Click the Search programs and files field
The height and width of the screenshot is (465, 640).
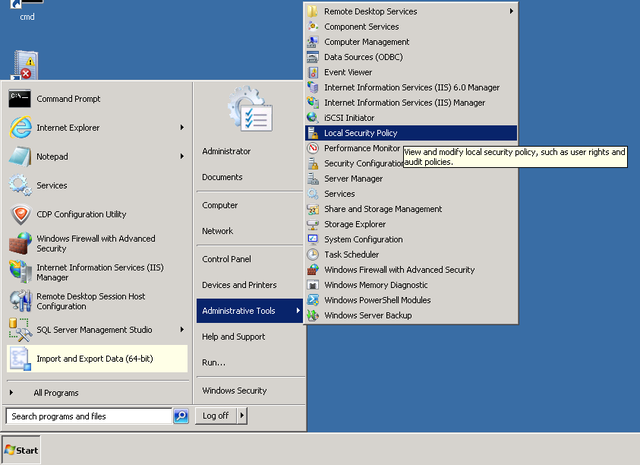pyautogui.click(x=88, y=416)
